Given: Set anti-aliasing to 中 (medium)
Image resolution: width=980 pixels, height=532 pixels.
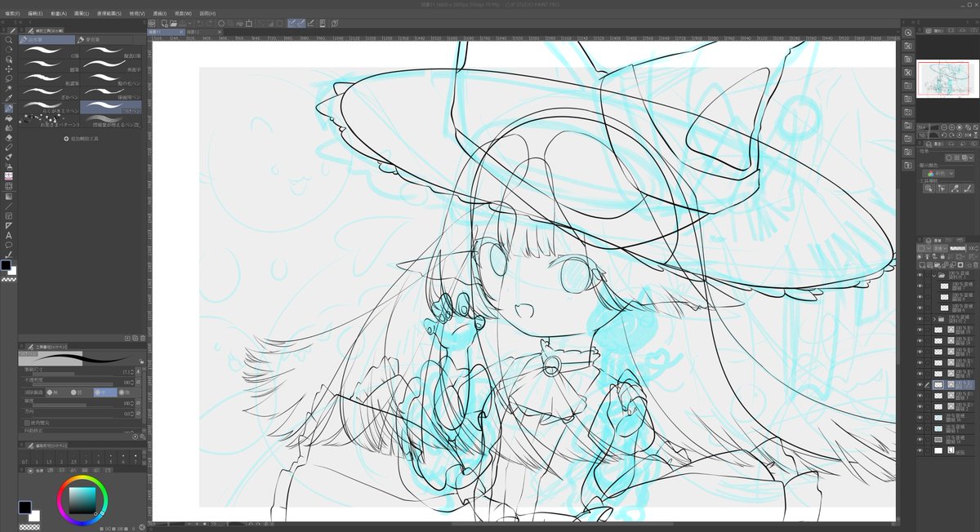Looking at the screenshot, I should pos(105,392).
